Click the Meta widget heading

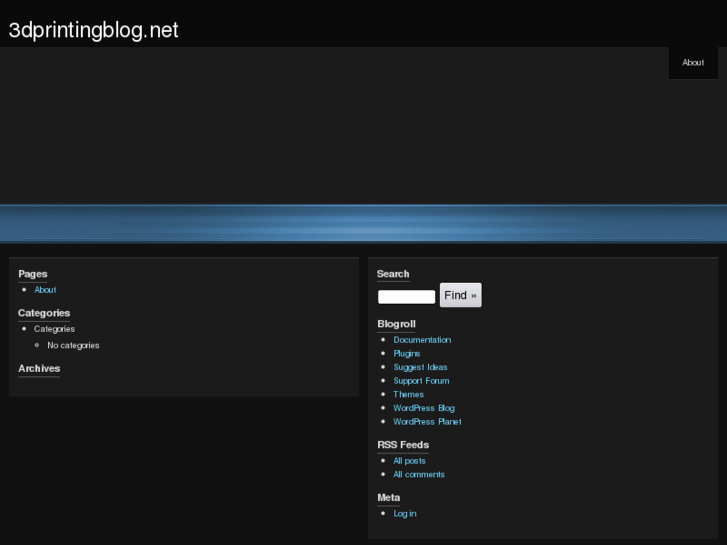point(389,498)
